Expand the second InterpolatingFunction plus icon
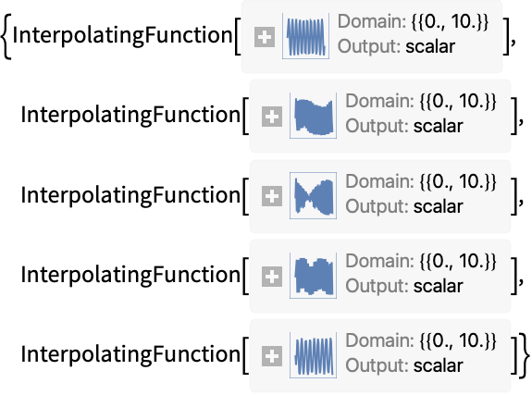 (x=272, y=117)
